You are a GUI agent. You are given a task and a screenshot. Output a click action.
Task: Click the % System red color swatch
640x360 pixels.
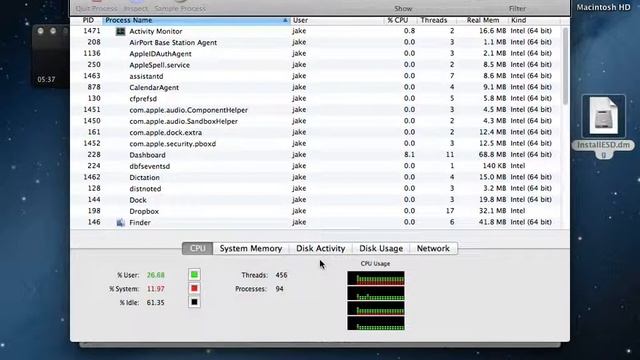coord(194,289)
